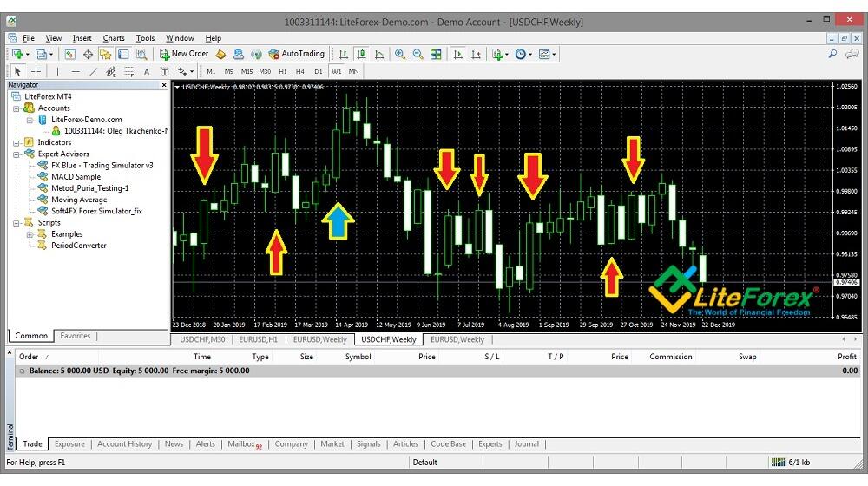The width and height of the screenshot is (868, 486).
Task: Switch to the MN monthly timeframe
Action: 354,71
